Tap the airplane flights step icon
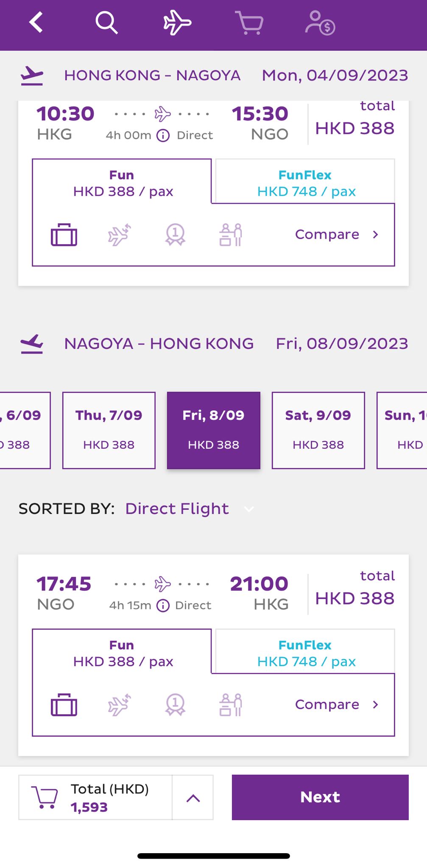Image resolution: width=427 pixels, height=868 pixels. pos(177,22)
